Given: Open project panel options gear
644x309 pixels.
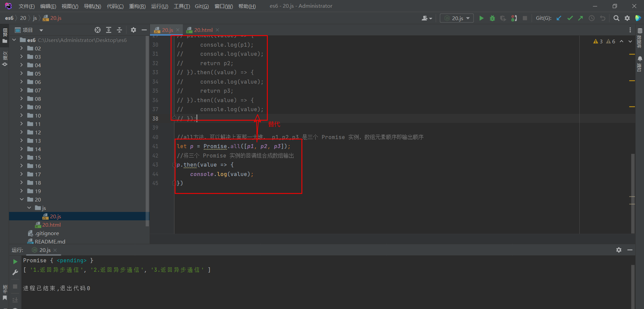Looking at the screenshot, I should pyautogui.click(x=133, y=30).
